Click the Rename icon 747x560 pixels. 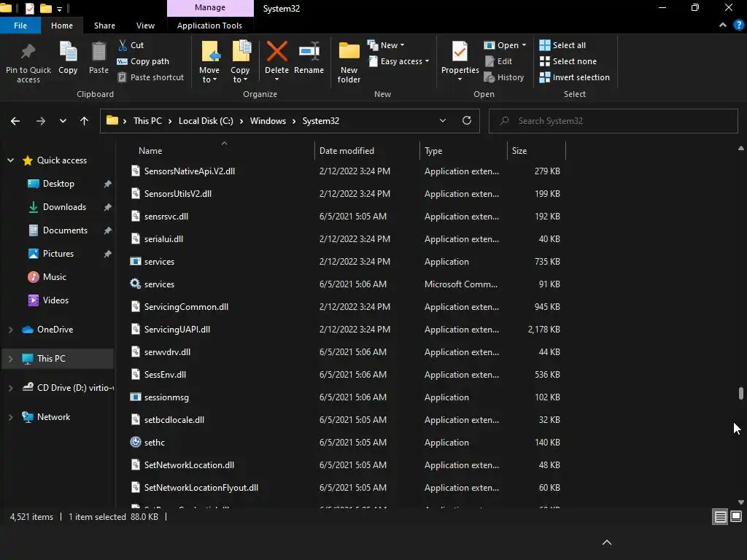(309, 52)
